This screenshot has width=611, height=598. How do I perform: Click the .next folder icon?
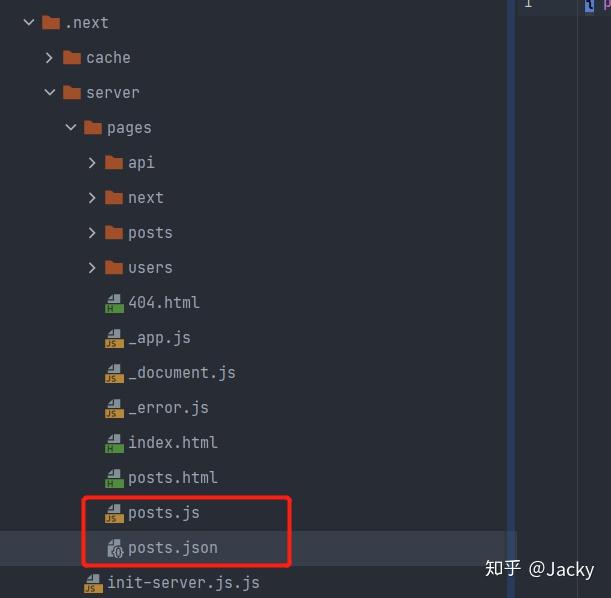pos(51,22)
